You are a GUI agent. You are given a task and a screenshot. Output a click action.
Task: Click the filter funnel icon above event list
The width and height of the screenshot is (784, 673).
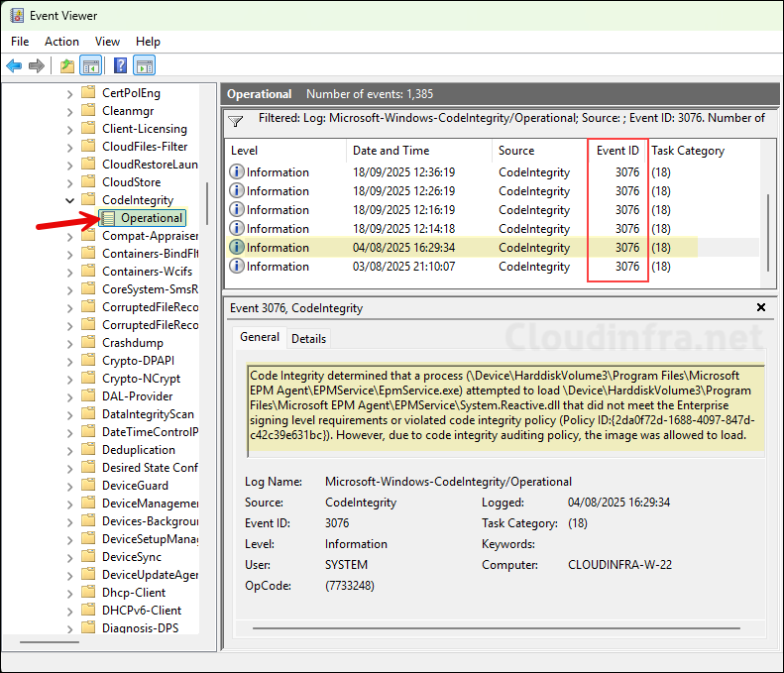[x=236, y=121]
